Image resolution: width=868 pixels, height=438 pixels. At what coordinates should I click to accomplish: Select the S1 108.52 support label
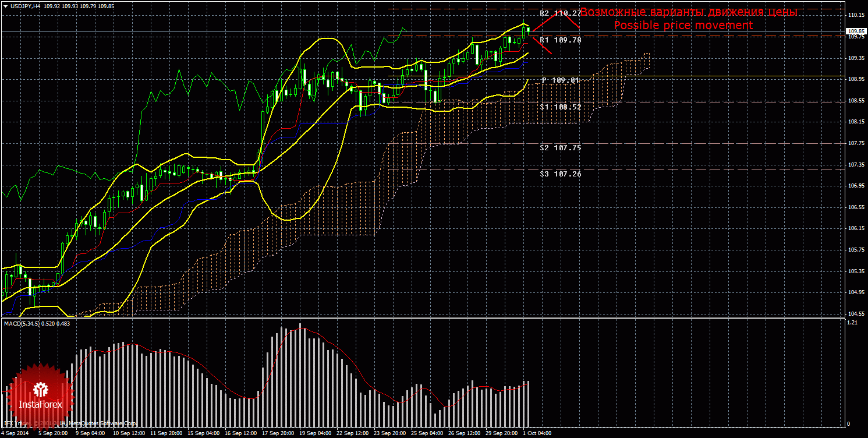coord(560,107)
